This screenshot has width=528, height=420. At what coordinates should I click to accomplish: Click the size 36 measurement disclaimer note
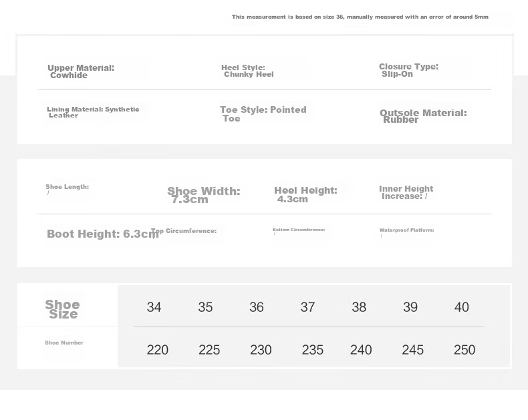pyautogui.click(x=360, y=17)
